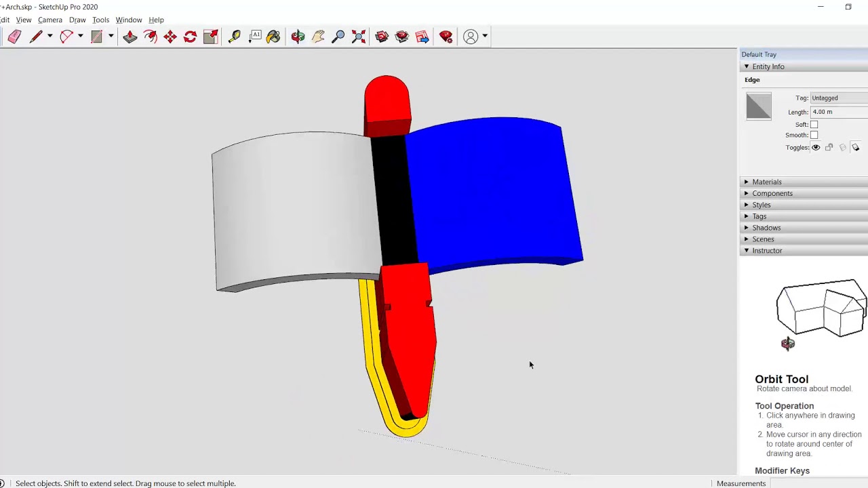The image size is (868, 488).
Task: Click the Length field showing 4.00 m
Action: (839, 112)
